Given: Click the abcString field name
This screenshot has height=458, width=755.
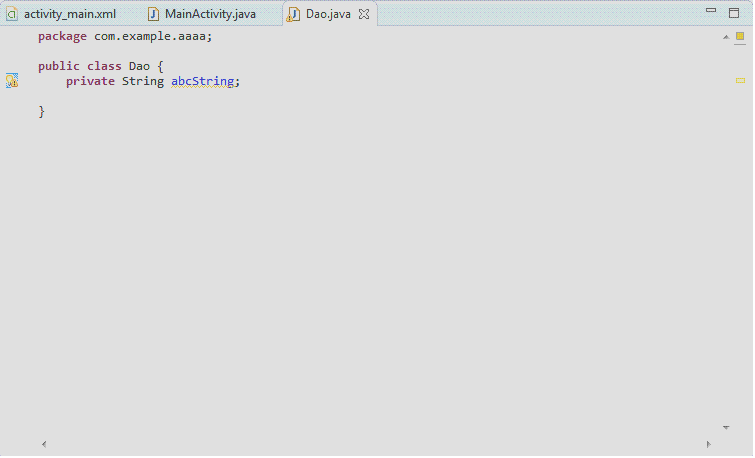Looking at the screenshot, I should pyautogui.click(x=203, y=81).
